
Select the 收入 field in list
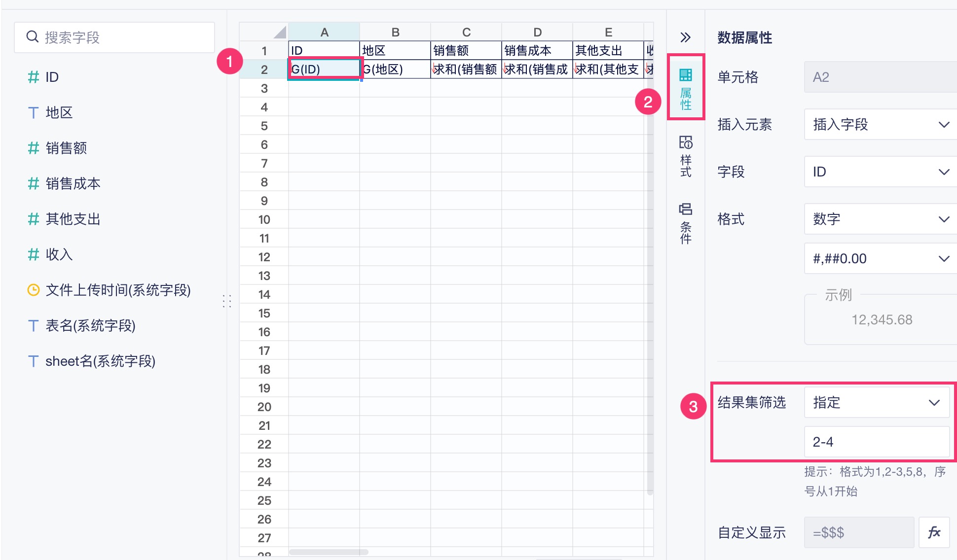coord(59,254)
